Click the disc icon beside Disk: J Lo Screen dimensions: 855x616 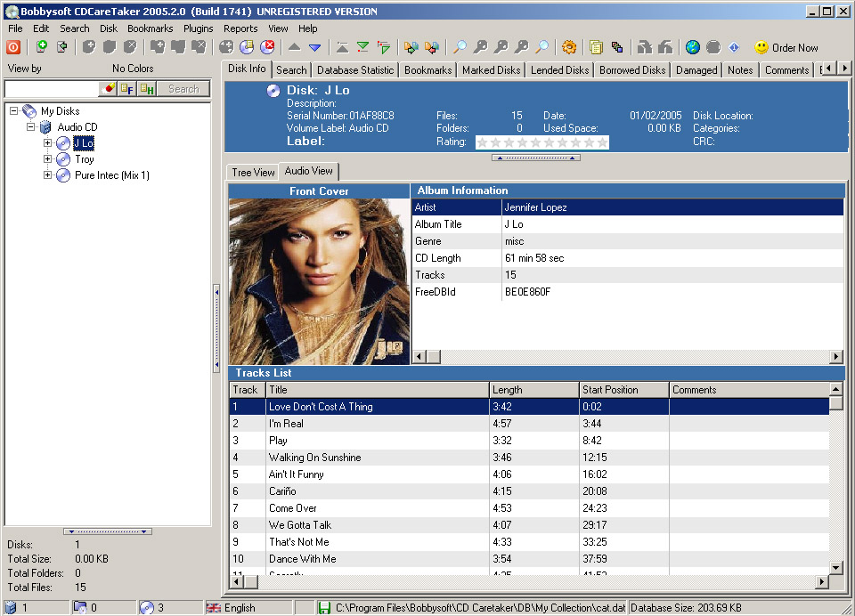[x=273, y=91]
